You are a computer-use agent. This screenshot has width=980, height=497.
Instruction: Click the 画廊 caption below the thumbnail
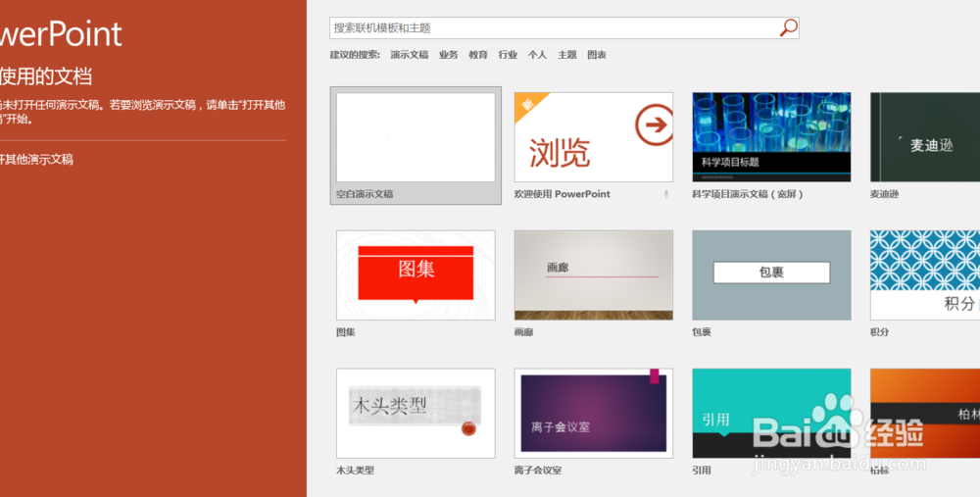point(523,332)
